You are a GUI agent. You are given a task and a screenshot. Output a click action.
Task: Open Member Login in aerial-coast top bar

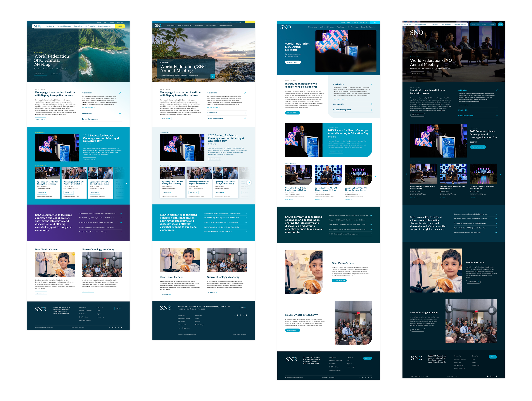(120, 22)
